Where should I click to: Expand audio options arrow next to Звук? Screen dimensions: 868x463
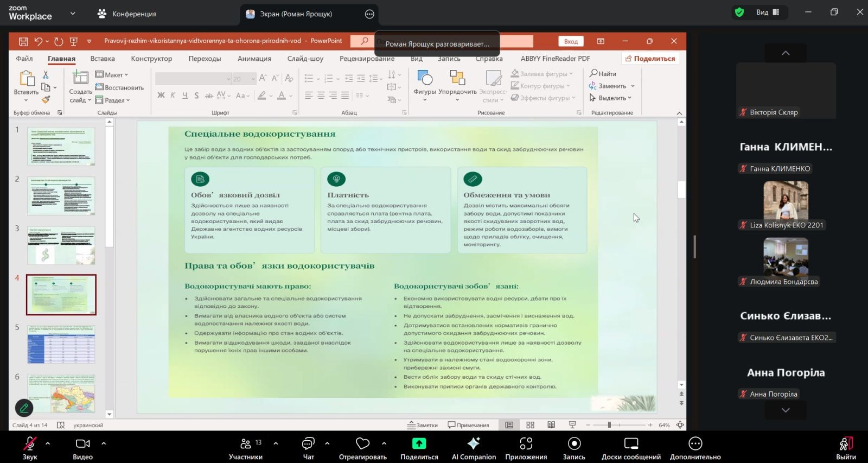pyautogui.click(x=48, y=443)
